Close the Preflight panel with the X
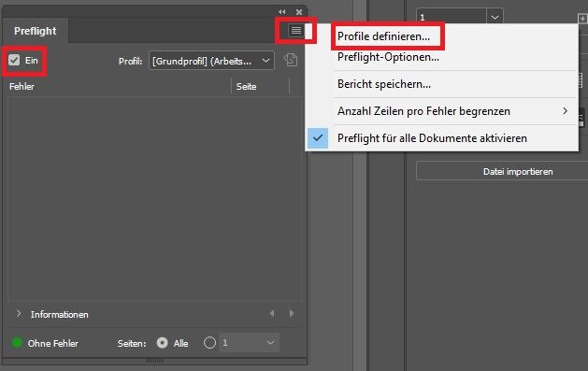Viewport: 588px width, 371px height. [299, 12]
